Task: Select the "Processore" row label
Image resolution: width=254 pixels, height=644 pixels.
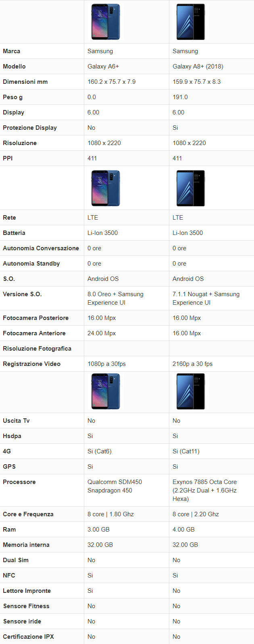Action: coord(19,482)
